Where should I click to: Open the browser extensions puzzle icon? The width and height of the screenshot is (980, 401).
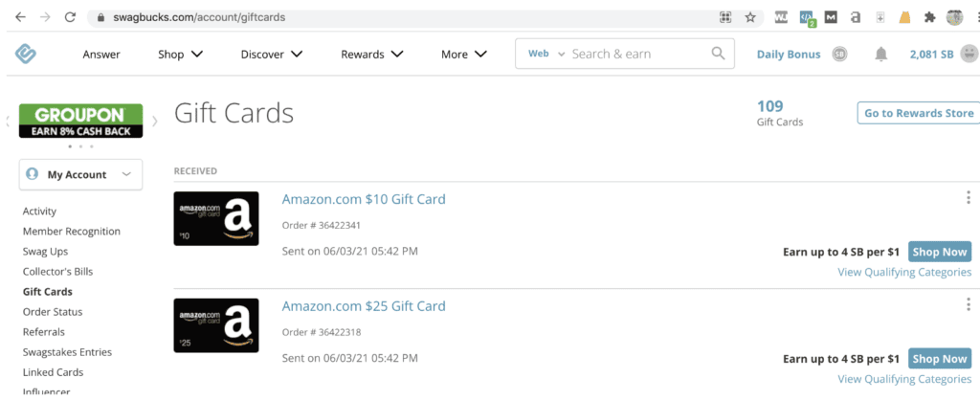pos(929,17)
